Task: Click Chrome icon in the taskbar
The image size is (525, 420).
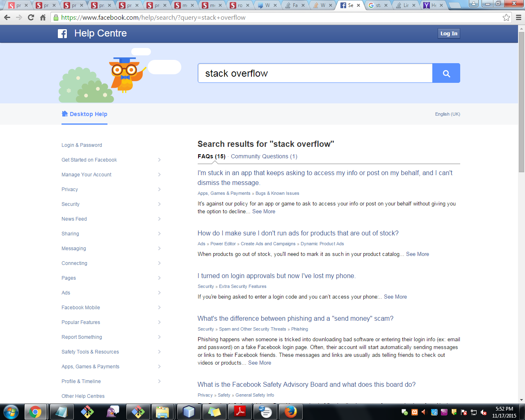Action: [x=35, y=411]
